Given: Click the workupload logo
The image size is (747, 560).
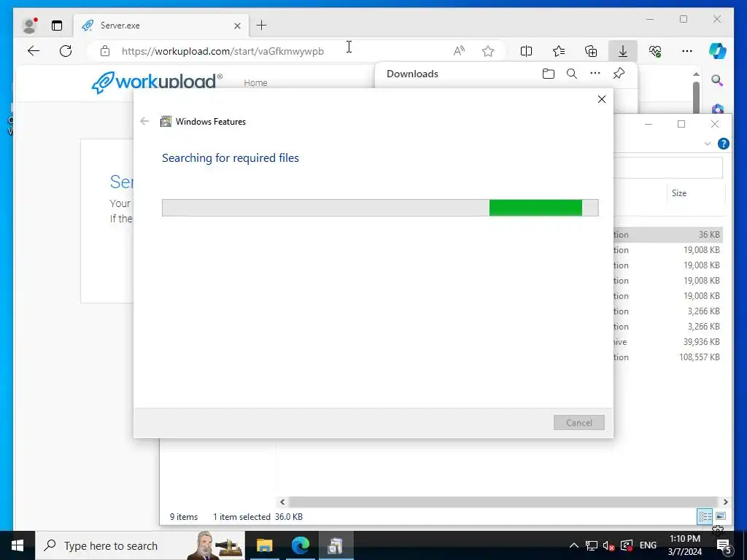Looking at the screenshot, I should (x=157, y=82).
